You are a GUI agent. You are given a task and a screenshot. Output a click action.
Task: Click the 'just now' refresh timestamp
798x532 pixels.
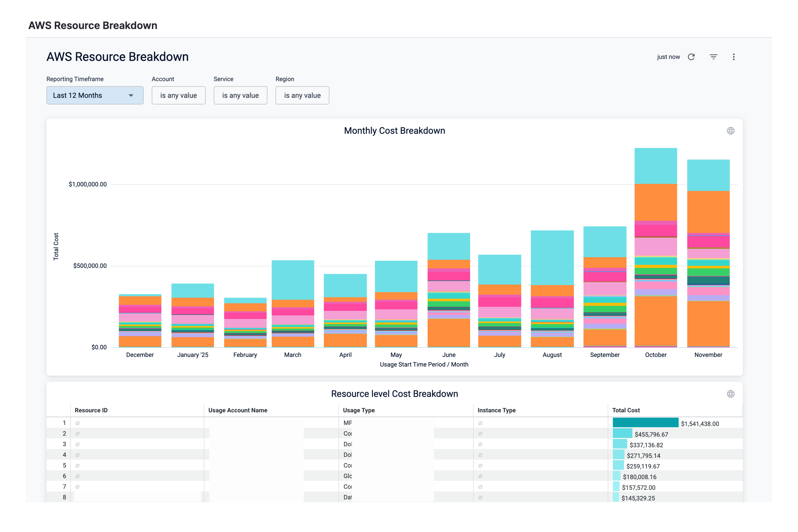coord(668,57)
